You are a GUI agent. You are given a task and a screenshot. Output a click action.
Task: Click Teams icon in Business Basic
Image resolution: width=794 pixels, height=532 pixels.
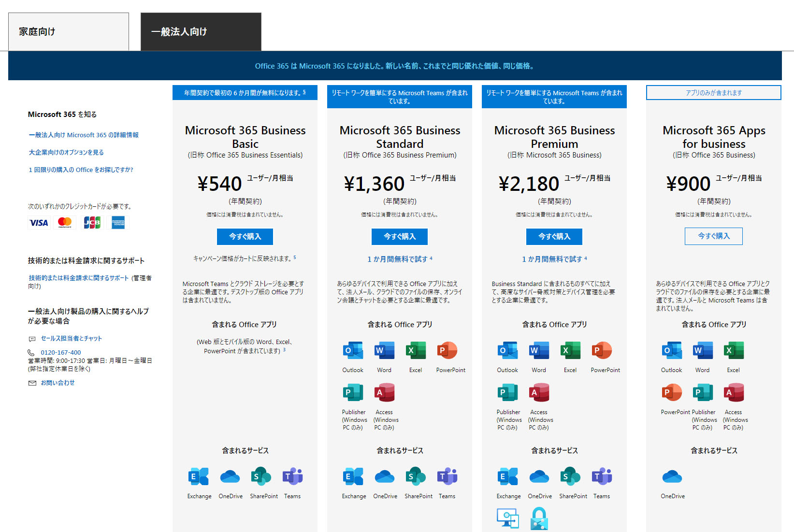point(292,476)
